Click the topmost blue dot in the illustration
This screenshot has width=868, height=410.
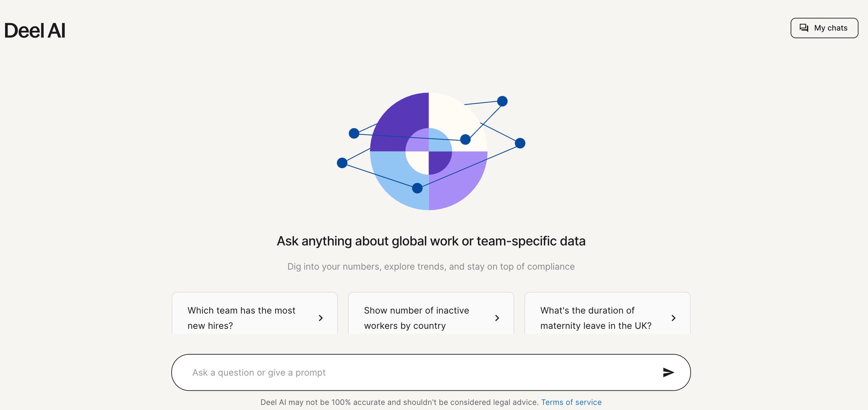click(502, 101)
